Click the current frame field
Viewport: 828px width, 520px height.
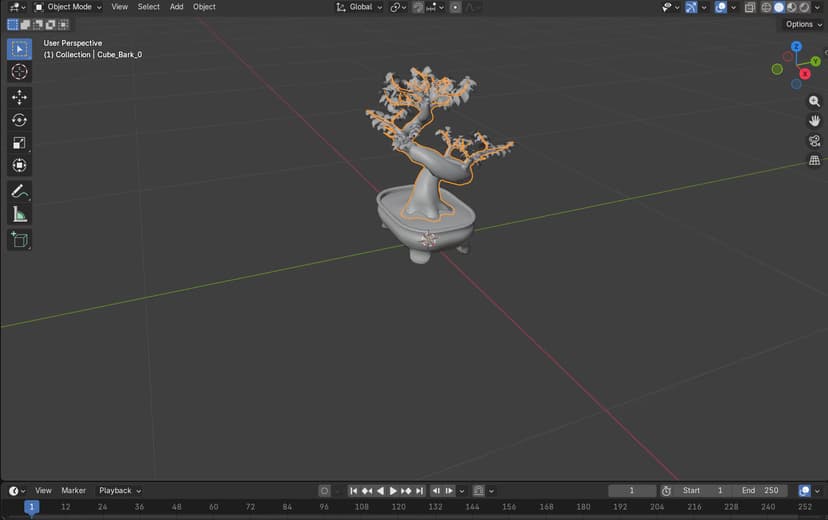pyautogui.click(x=632, y=490)
